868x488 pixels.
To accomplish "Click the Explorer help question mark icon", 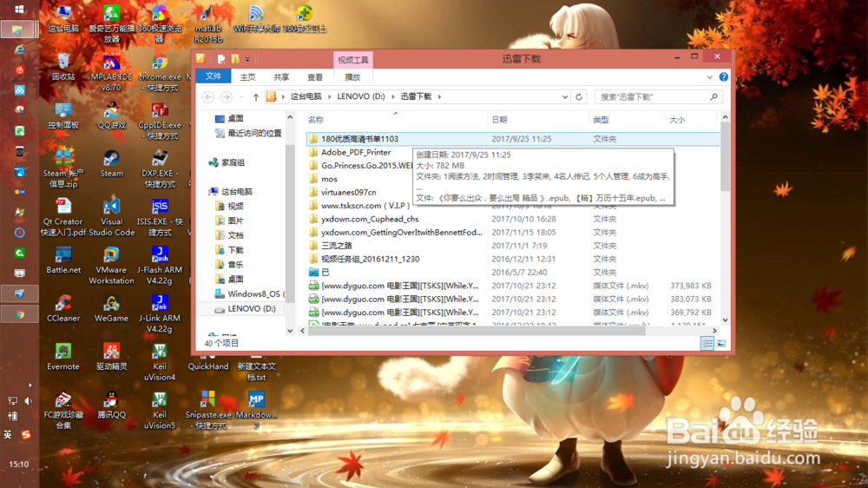I will click(x=724, y=77).
